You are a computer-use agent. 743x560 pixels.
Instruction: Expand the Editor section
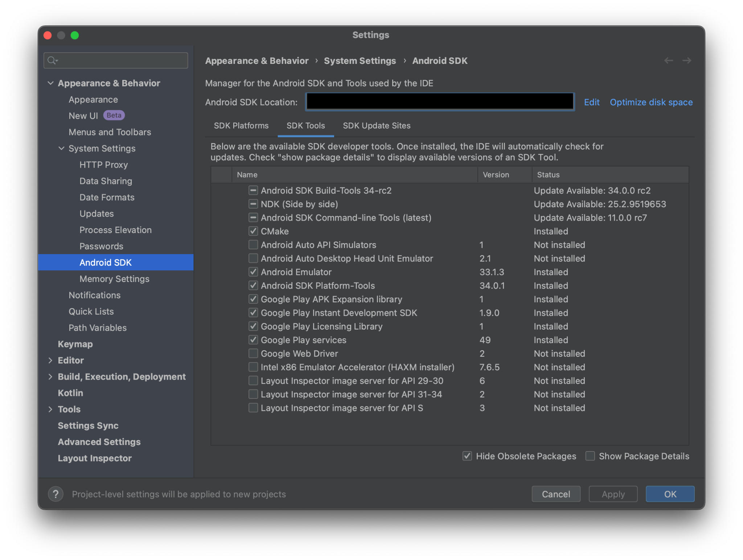(50, 360)
